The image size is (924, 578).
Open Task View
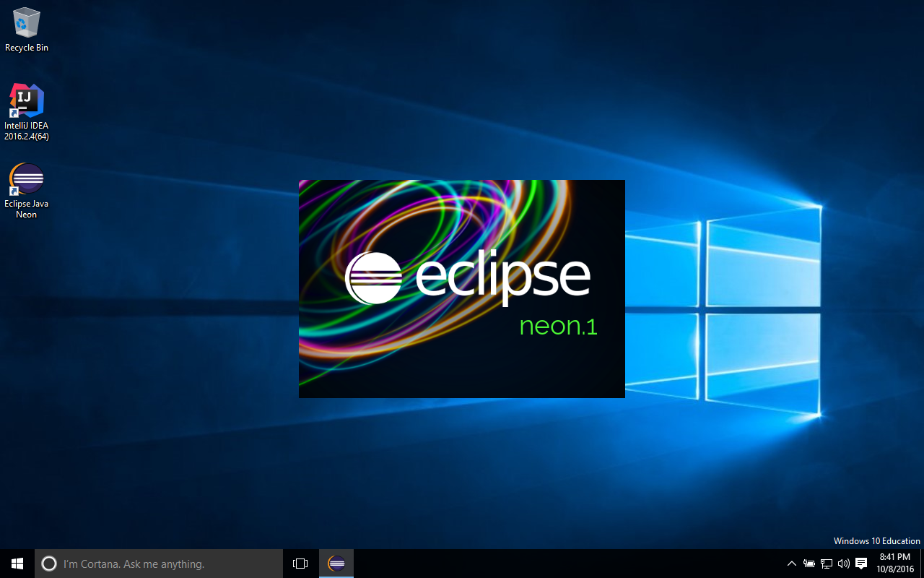(300, 563)
